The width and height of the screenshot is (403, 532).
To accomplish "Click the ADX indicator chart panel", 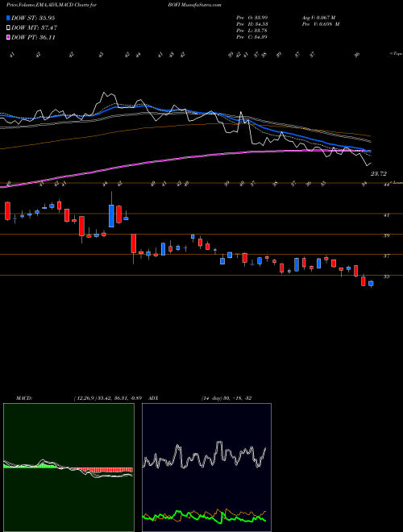I will pyautogui.click(x=206, y=468).
